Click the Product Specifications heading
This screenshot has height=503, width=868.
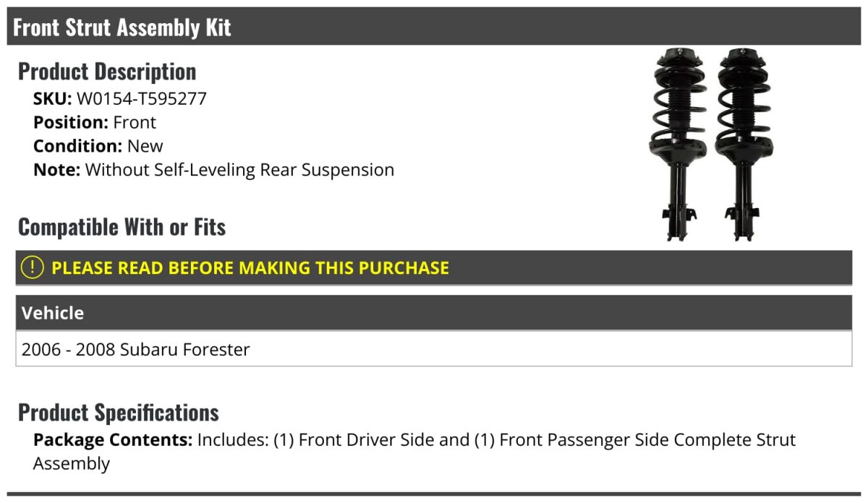[119, 413]
